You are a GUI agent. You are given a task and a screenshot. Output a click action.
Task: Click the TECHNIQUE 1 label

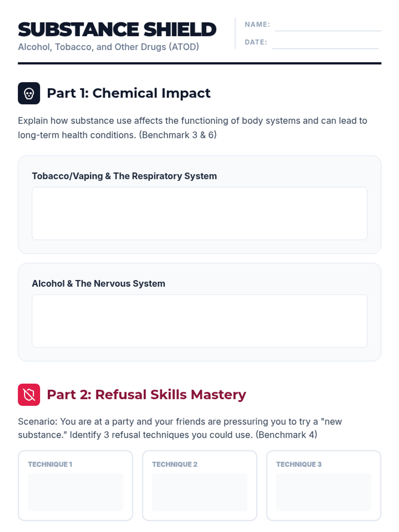50,464
